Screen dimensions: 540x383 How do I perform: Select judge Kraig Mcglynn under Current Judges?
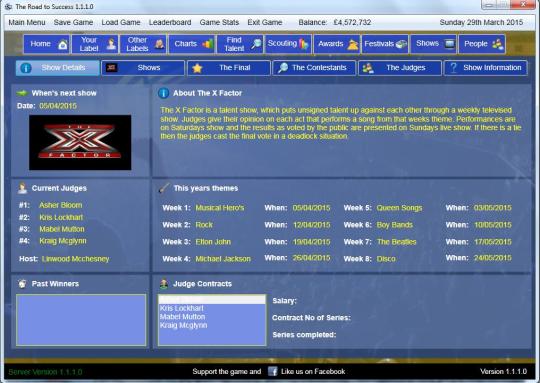[x=63, y=241]
